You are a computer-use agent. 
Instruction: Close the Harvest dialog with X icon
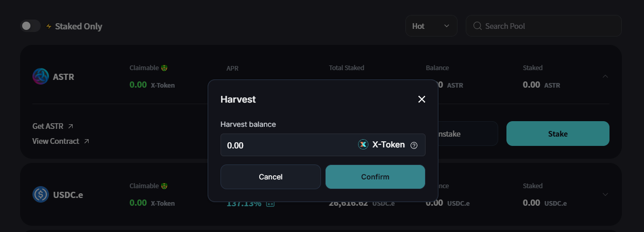(421, 100)
